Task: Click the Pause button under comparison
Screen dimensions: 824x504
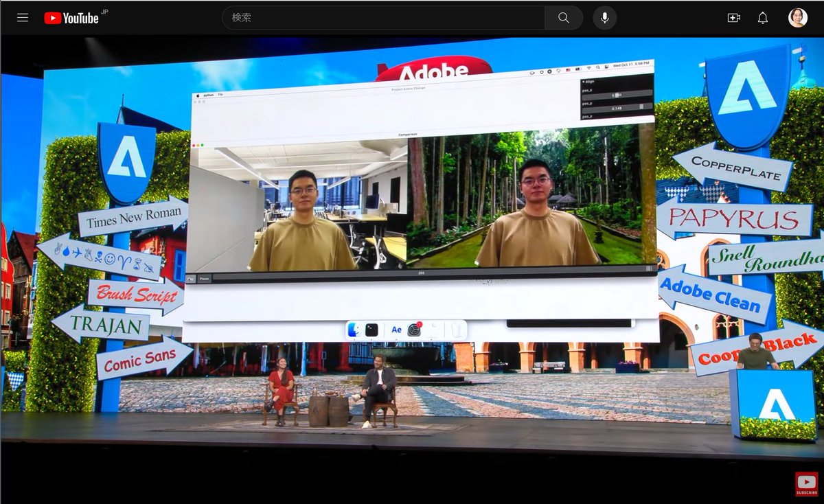Action: (205, 279)
